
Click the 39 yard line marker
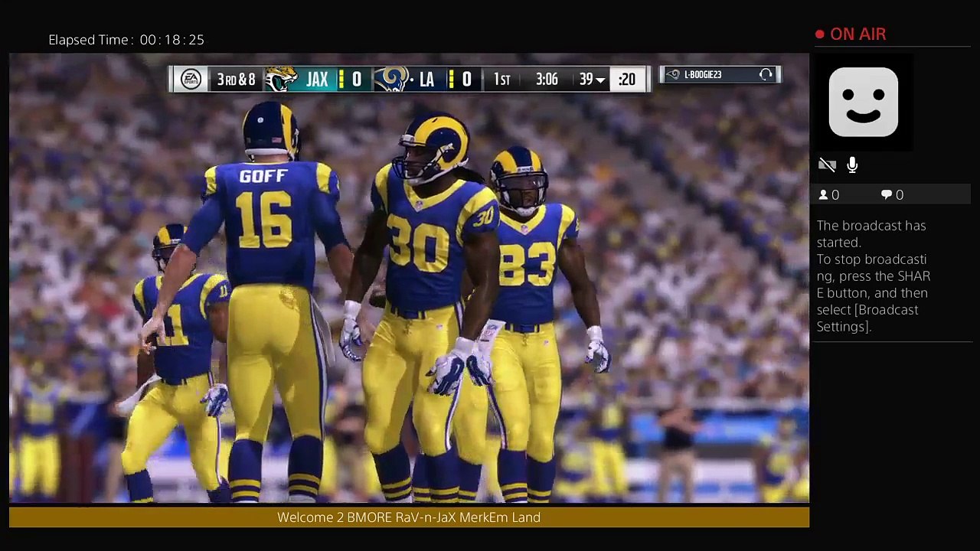586,80
